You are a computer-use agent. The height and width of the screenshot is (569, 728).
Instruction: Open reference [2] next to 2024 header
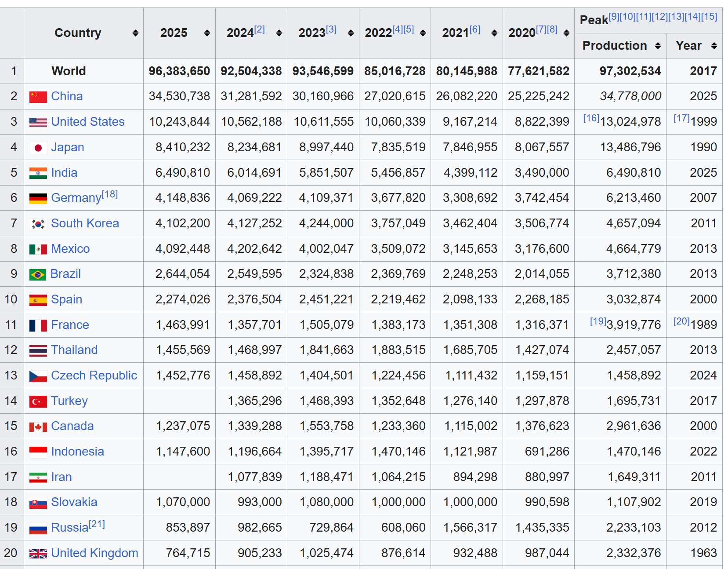(x=260, y=29)
